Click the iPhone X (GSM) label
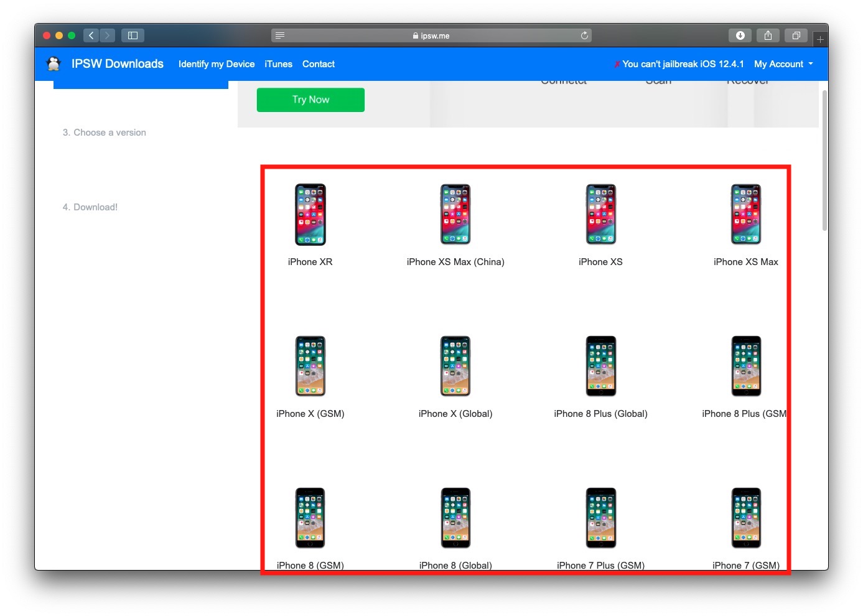This screenshot has width=863, height=616. tap(310, 414)
